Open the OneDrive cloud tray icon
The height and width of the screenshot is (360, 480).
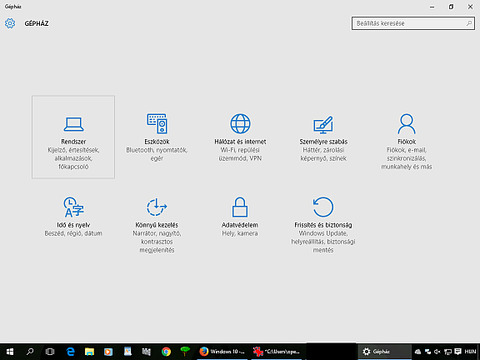[418, 351]
